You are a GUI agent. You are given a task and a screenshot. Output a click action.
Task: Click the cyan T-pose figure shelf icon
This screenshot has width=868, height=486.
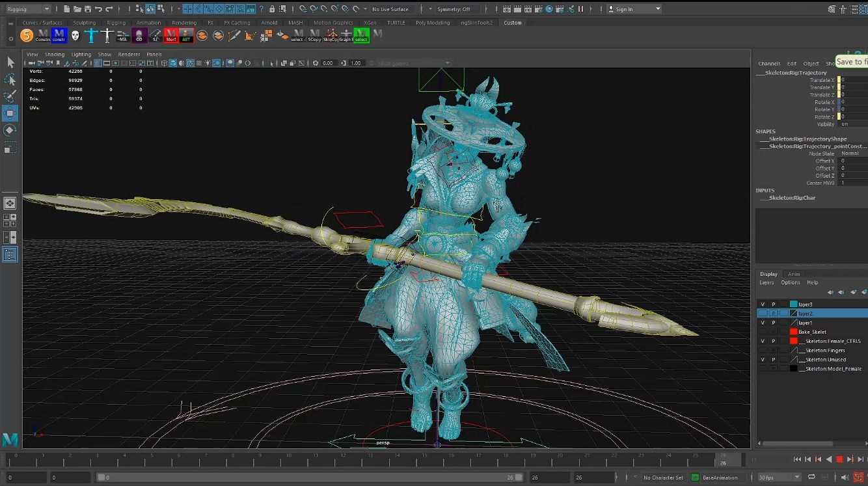click(91, 35)
